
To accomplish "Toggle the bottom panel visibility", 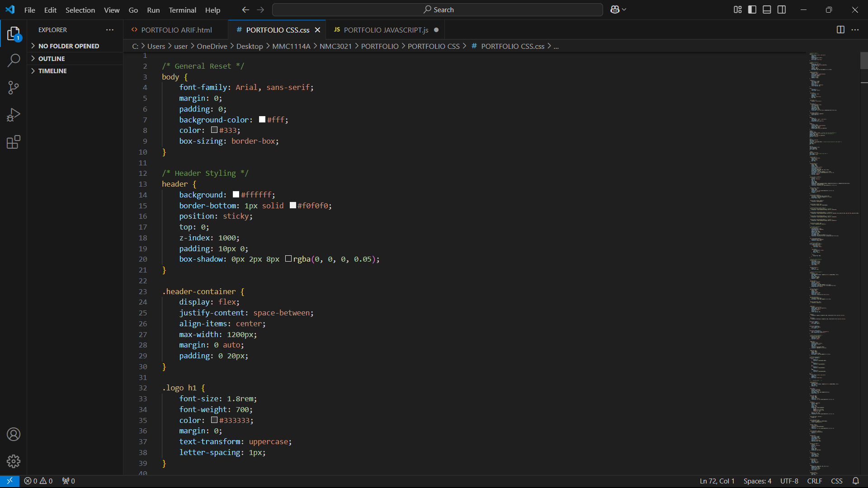I will point(767,9).
